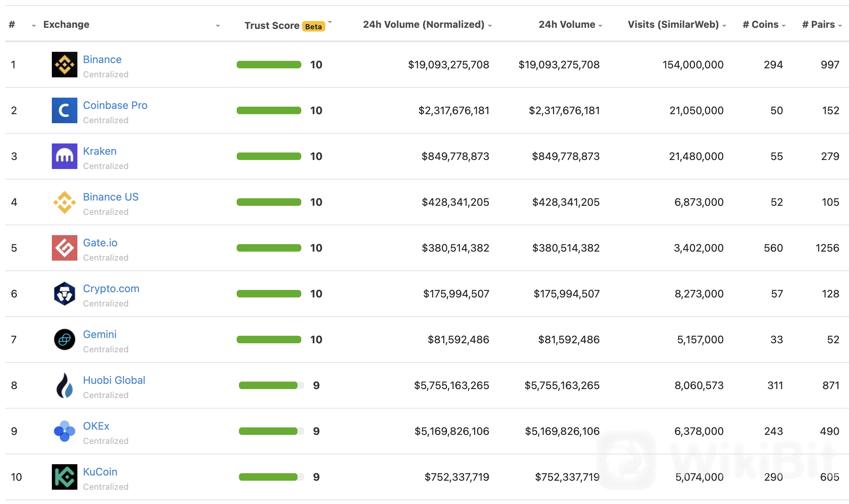Sort by 24h Volume (Normalized) header
849x504 pixels.
click(428, 24)
